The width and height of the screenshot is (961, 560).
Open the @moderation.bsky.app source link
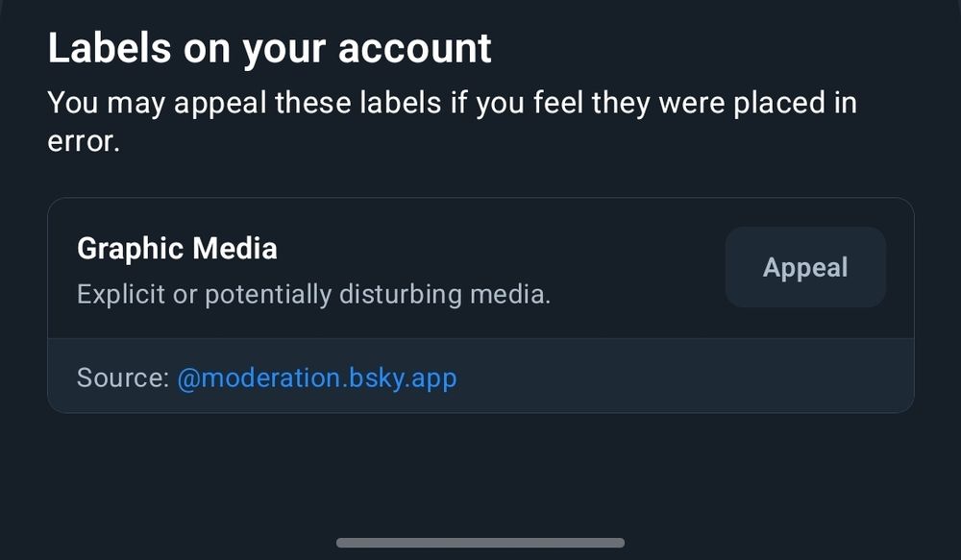coord(317,377)
